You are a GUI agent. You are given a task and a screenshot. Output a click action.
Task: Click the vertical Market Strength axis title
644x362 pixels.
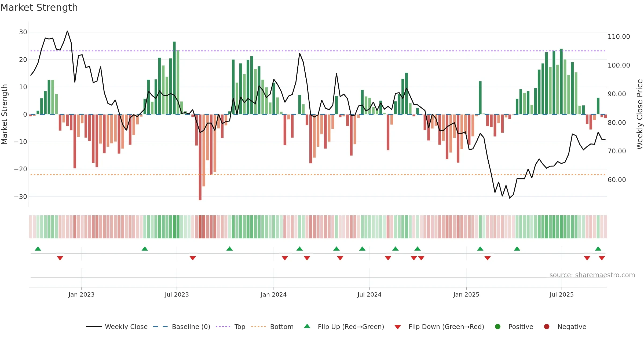(x=4, y=114)
